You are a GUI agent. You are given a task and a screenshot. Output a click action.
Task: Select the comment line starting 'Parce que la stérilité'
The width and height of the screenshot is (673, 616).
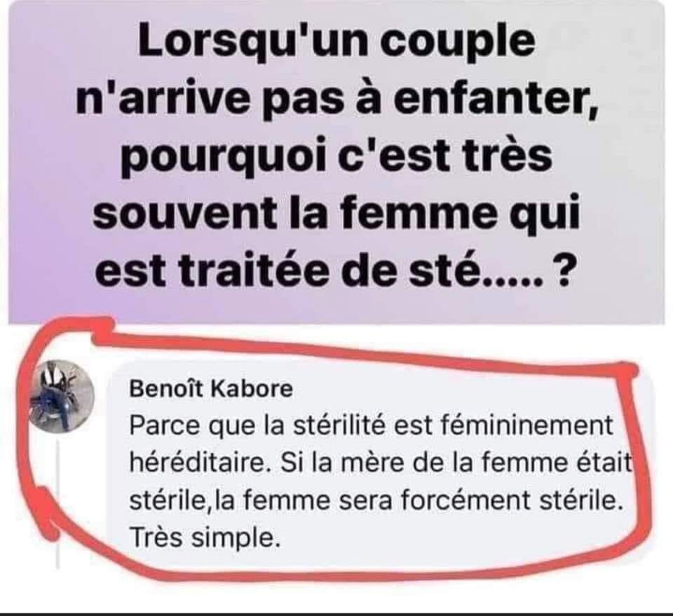372,426
